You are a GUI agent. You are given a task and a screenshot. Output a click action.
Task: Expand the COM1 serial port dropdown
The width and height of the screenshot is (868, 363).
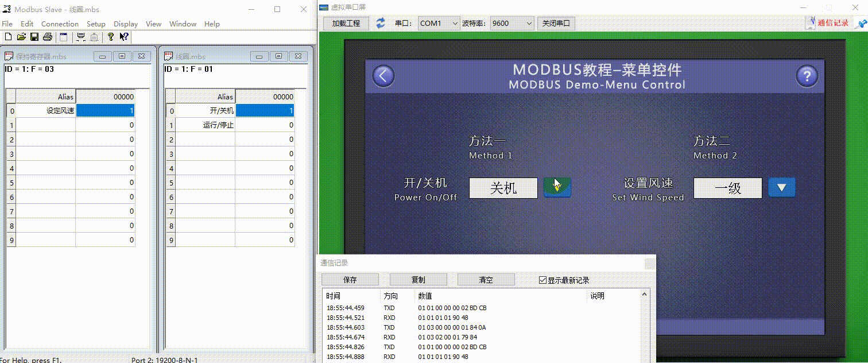pos(455,24)
